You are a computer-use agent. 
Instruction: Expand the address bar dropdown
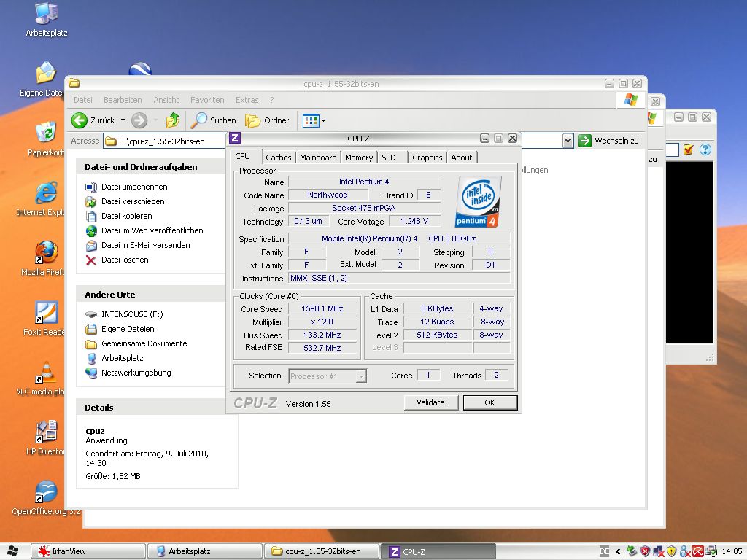point(568,141)
